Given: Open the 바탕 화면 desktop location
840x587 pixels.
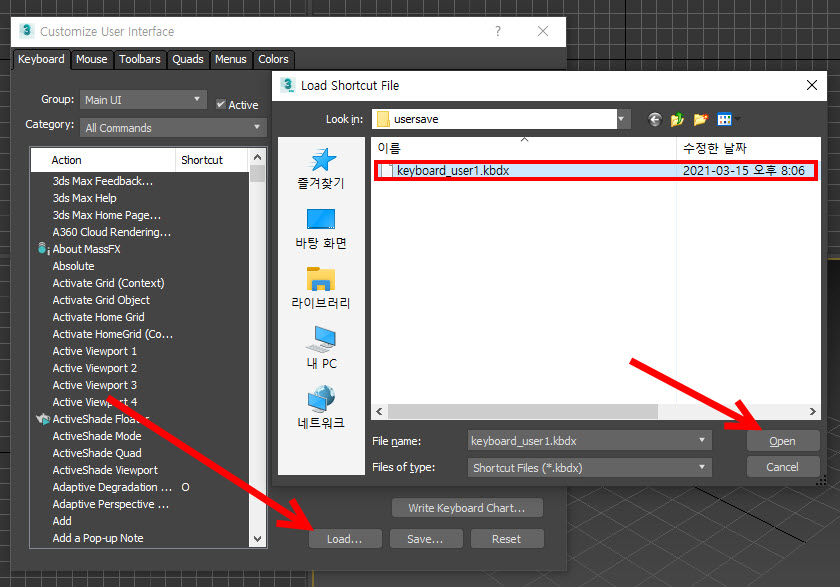Looking at the screenshot, I should point(321,229).
